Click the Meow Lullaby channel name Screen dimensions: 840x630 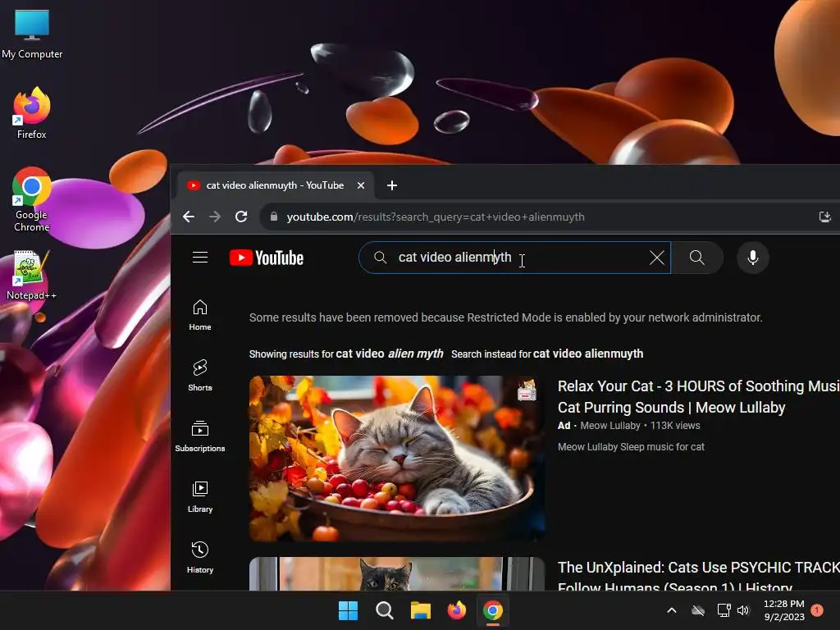pyautogui.click(x=610, y=426)
